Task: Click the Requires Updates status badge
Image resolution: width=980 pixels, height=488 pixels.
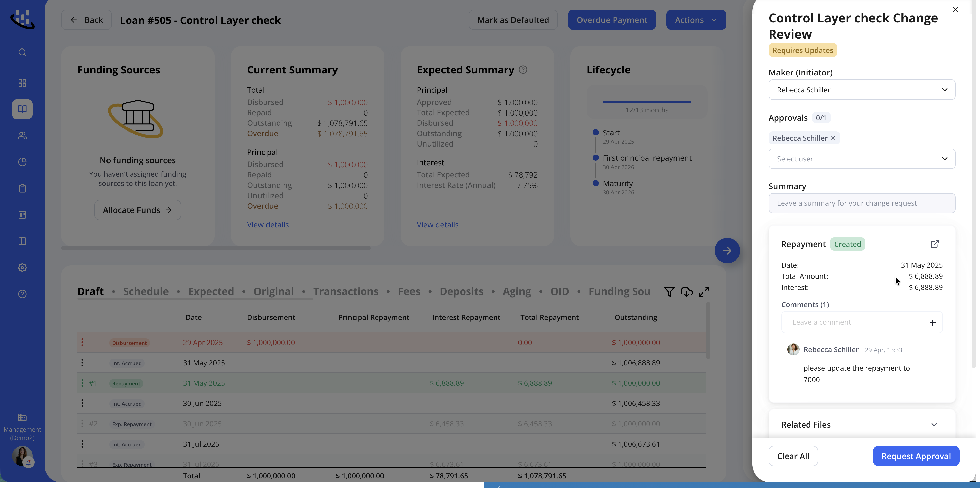Action: point(803,50)
